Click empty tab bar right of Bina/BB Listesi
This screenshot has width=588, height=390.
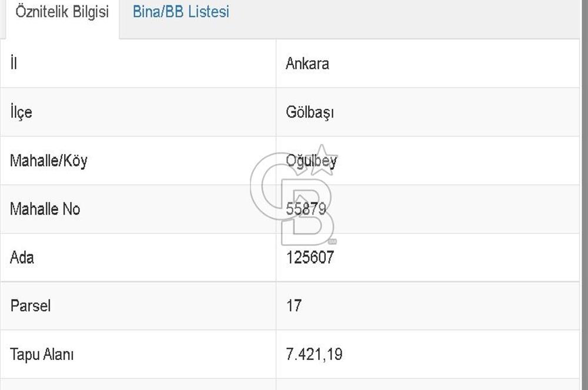click(x=406, y=18)
